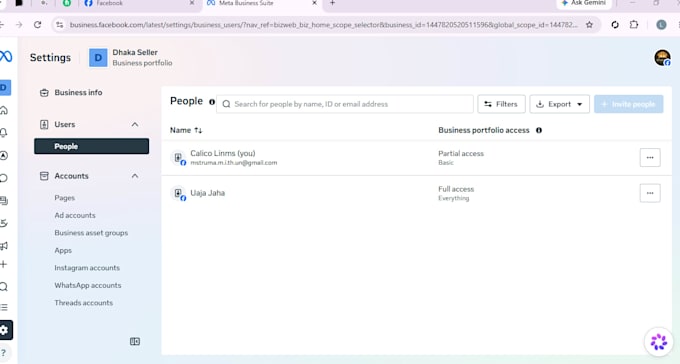The width and height of the screenshot is (680, 364).
Task: Open the Meta AI assistant floating icon
Action: tap(658, 342)
